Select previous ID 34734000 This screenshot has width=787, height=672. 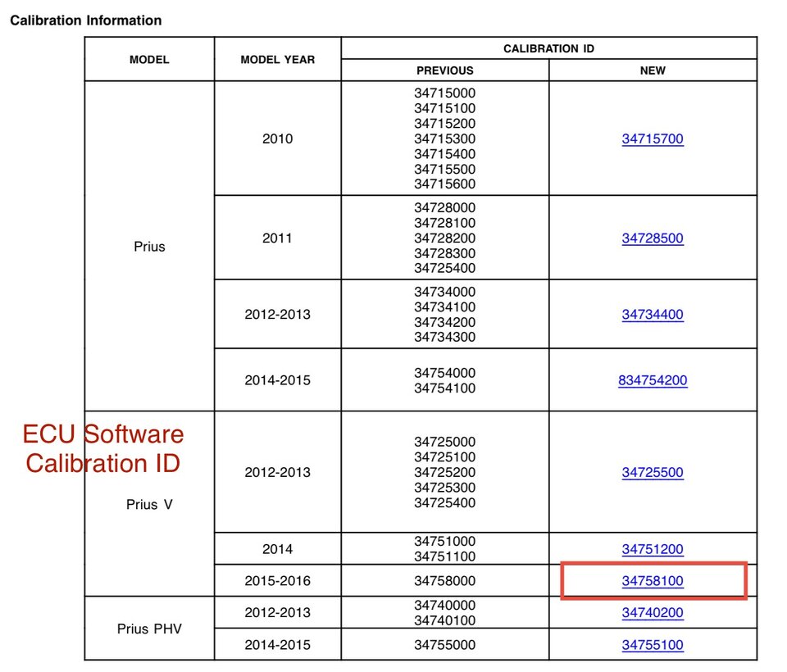click(444, 292)
